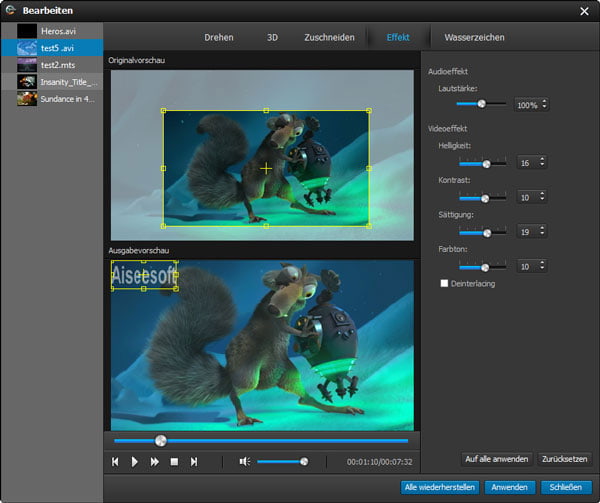This screenshot has width=600, height=503.
Task: Mute audio via the speaker icon
Action: pos(244,462)
